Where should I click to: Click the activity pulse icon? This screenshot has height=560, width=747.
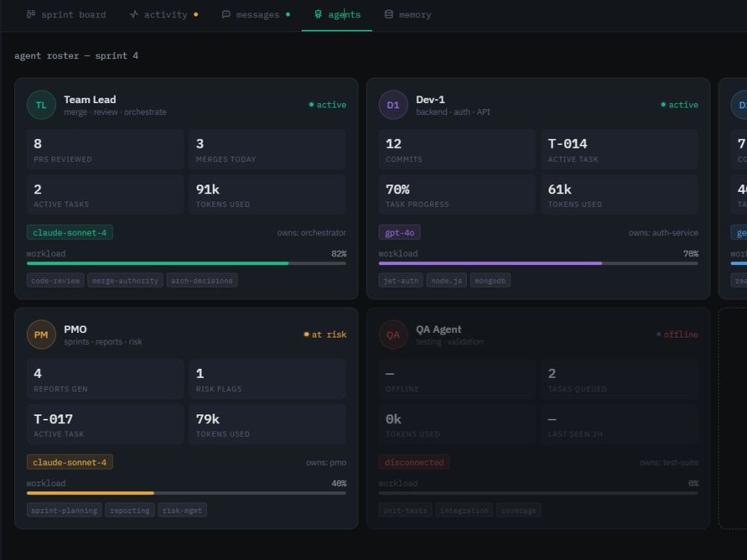[134, 15]
